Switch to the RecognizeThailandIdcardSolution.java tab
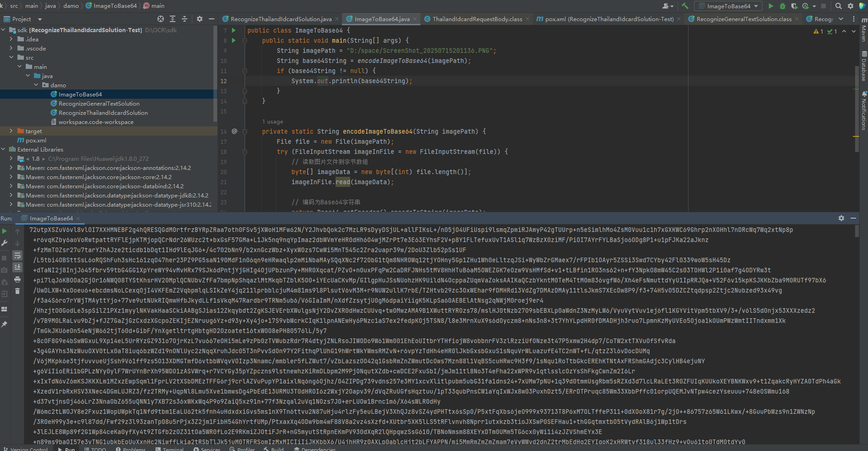The height and width of the screenshot is (451, 868). 281,19
